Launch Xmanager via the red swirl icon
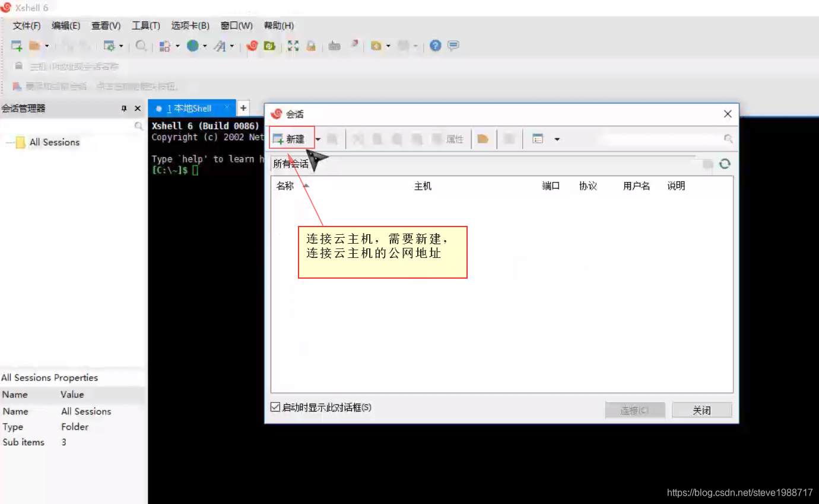The width and height of the screenshot is (819, 504). pos(252,46)
